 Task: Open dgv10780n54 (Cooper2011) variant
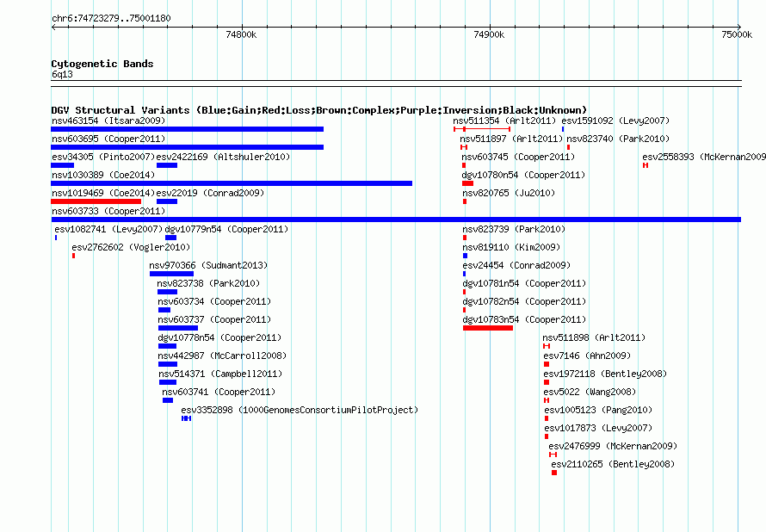(x=523, y=175)
